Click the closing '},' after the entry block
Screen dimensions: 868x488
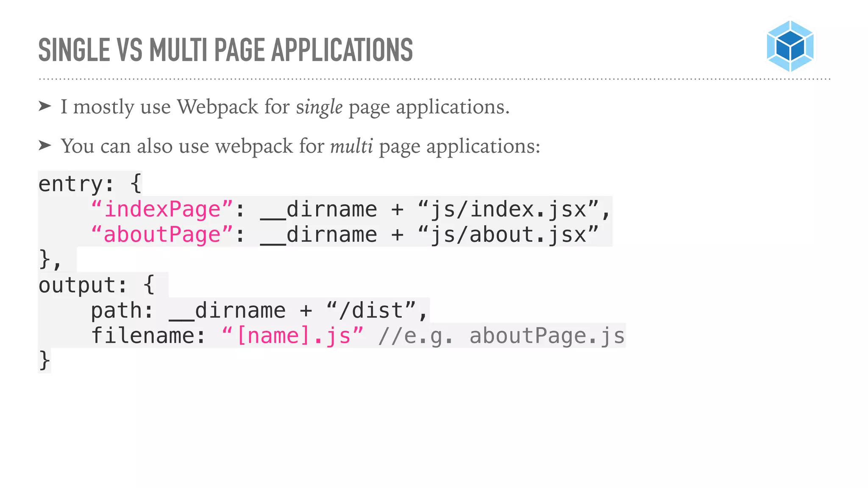[x=50, y=259]
